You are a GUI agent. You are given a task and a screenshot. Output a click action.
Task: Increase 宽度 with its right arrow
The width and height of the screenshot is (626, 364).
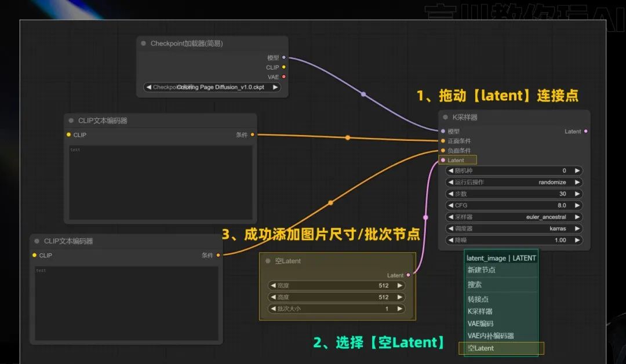(x=399, y=285)
